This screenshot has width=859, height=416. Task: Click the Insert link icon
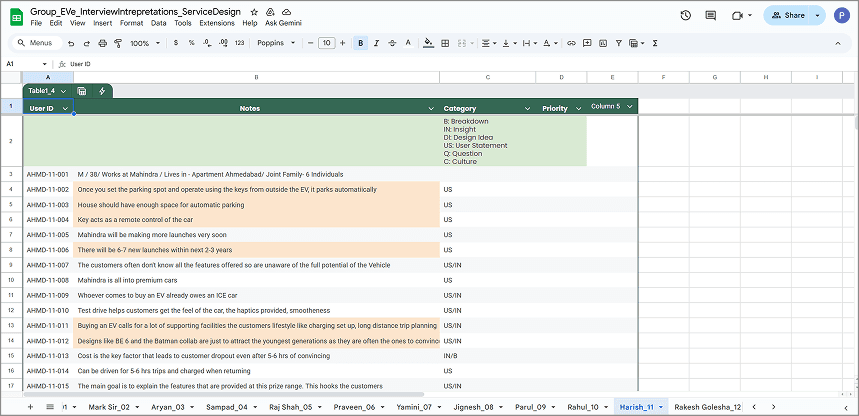571,44
